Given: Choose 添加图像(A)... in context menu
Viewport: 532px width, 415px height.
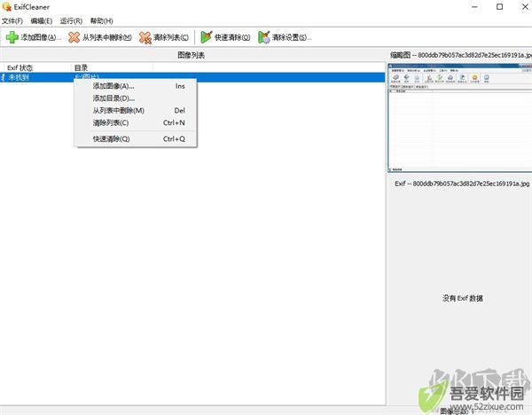Looking at the screenshot, I should (136, 86).
